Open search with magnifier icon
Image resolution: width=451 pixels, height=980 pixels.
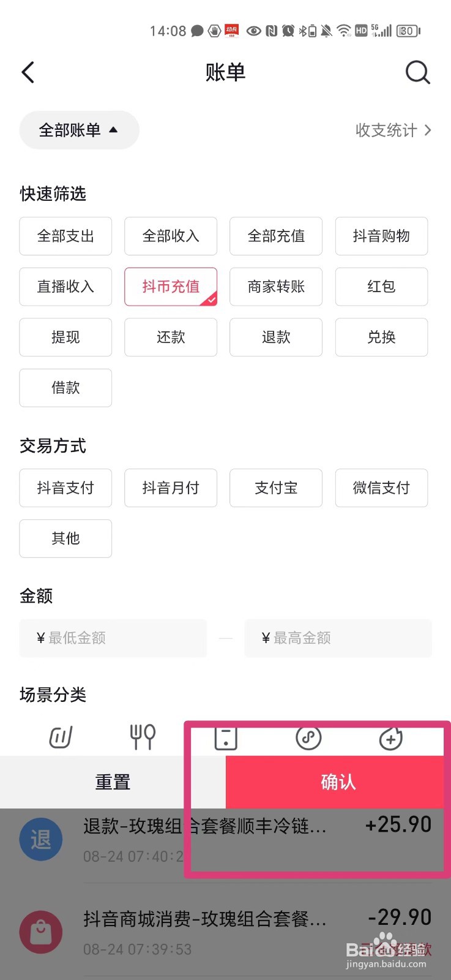[418, 72]
